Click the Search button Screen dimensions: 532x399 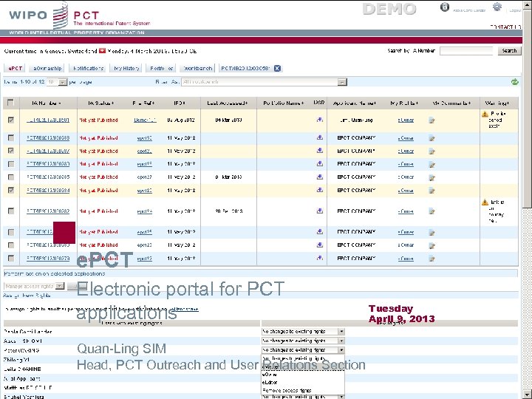[x=509, y=51]
